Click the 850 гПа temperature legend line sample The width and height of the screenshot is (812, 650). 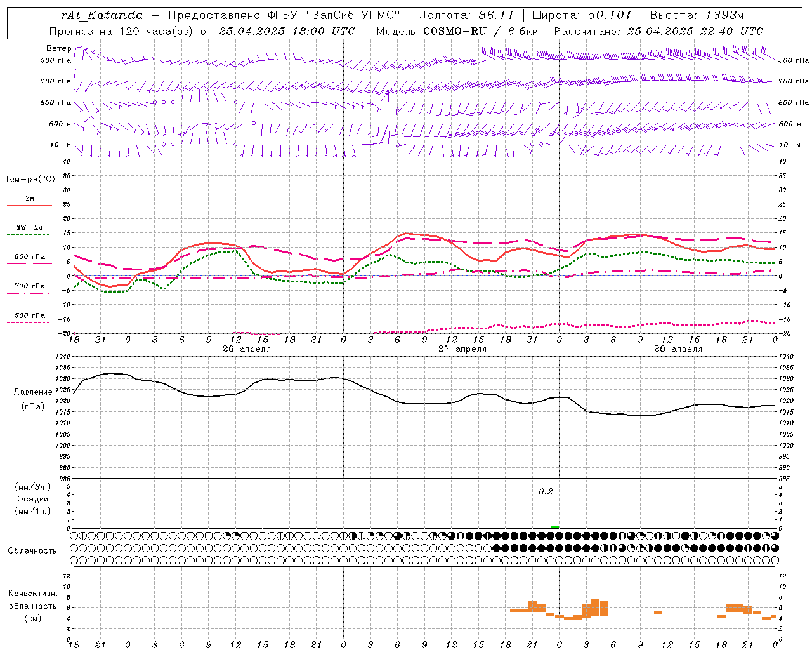coord(29,264)
